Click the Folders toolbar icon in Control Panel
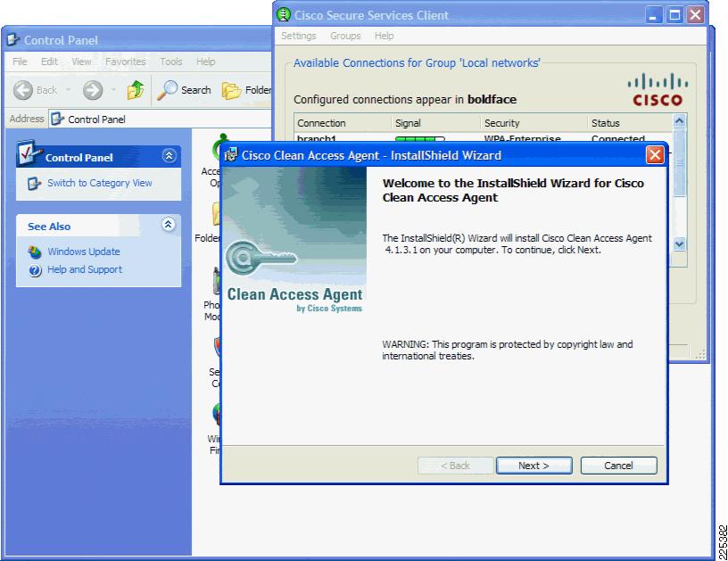 pyautogui.click(x=231, y=90)
